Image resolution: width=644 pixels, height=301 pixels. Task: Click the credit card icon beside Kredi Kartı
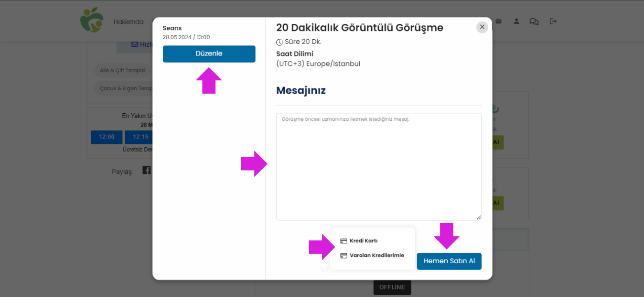pos(343,241)
